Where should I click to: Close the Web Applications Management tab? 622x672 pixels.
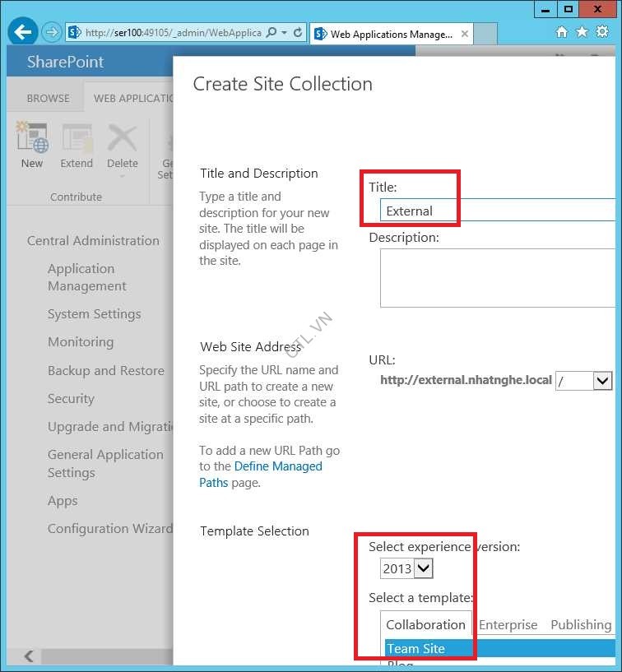(x=465, y=35)
